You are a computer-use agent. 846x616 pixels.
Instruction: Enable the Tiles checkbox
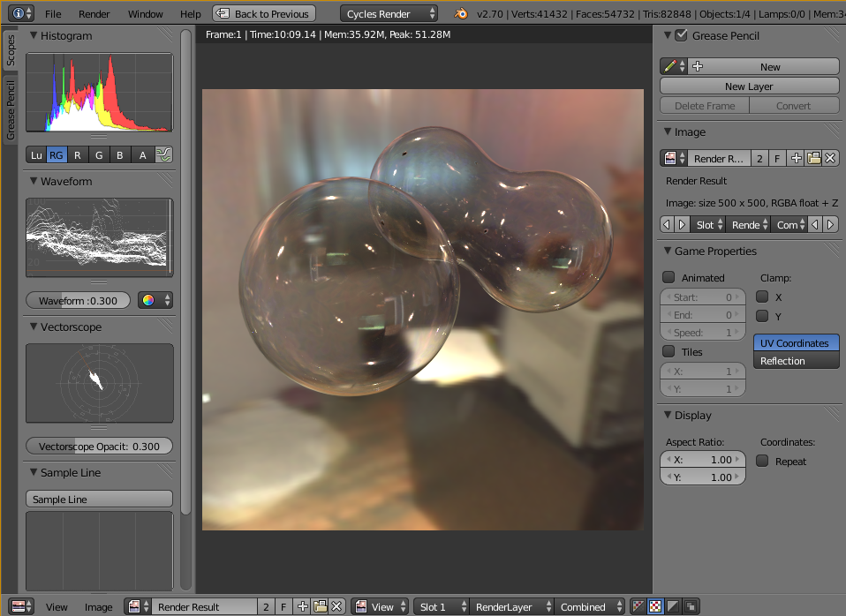668,351
